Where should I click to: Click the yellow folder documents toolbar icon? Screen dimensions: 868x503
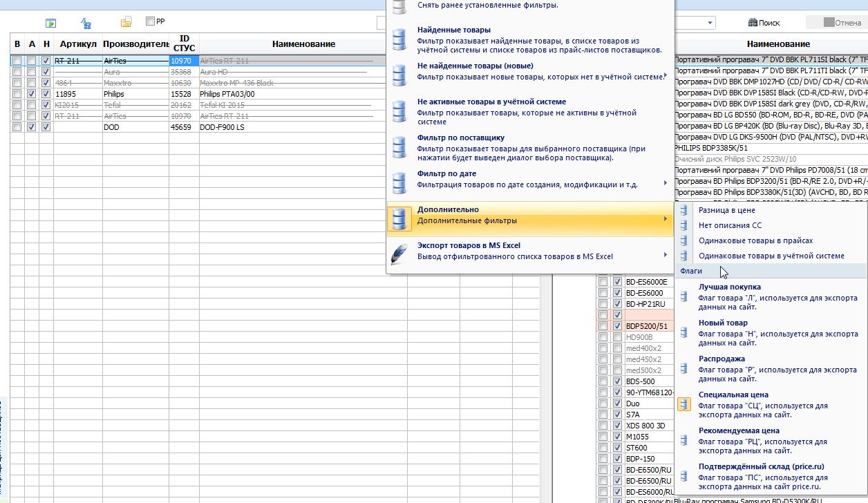pos(126,23)
